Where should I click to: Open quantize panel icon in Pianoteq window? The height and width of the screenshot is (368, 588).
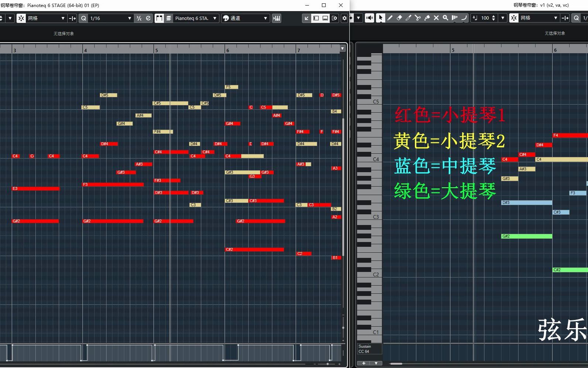click(x=148, y=18)
